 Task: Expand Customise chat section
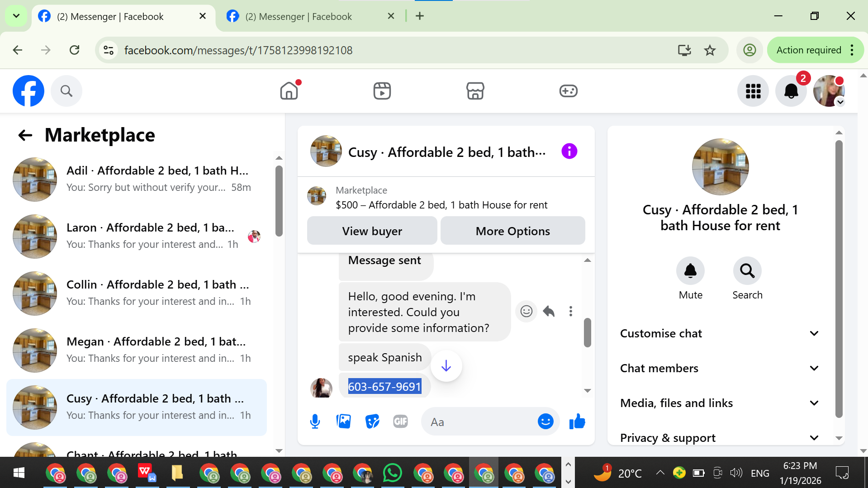720,334
